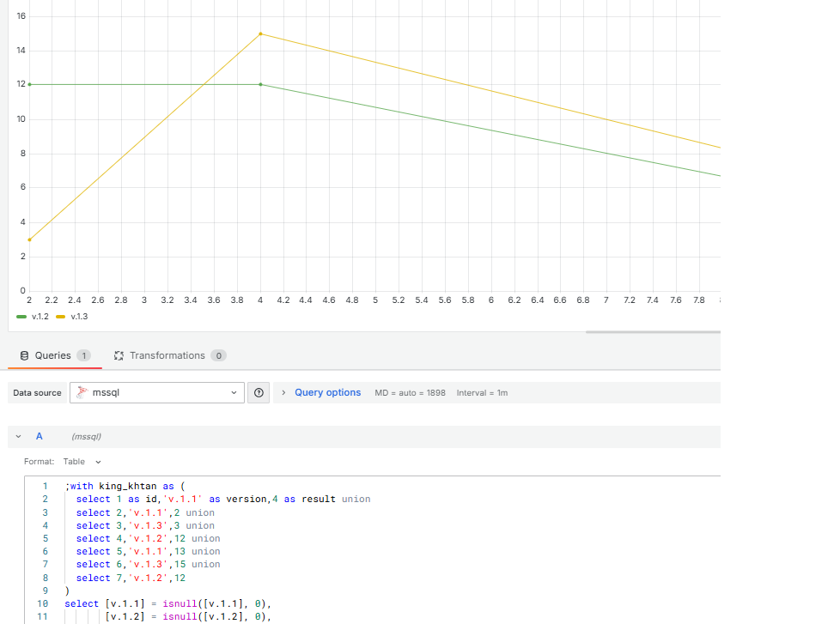The image size is (840, 624).
Task: Click SQL line 'select 5,'v.1.1',13 union'
Action: click(x=148, y=551)
